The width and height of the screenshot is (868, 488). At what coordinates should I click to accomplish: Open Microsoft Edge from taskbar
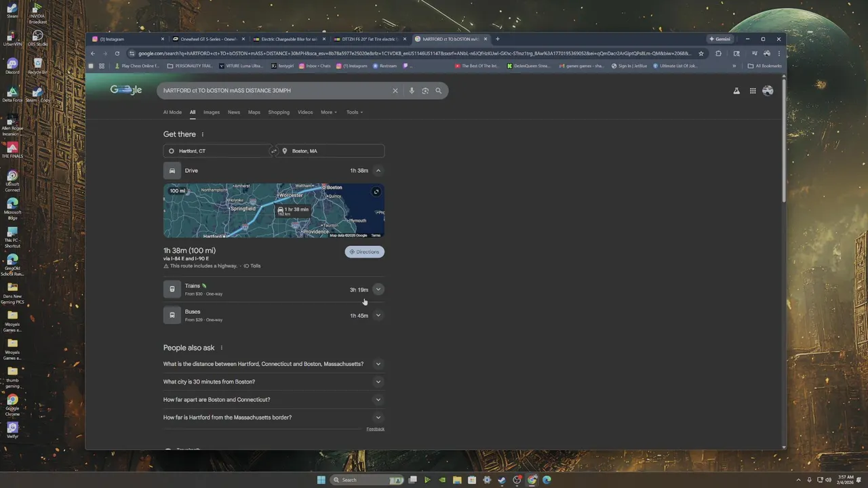(547, 480)
